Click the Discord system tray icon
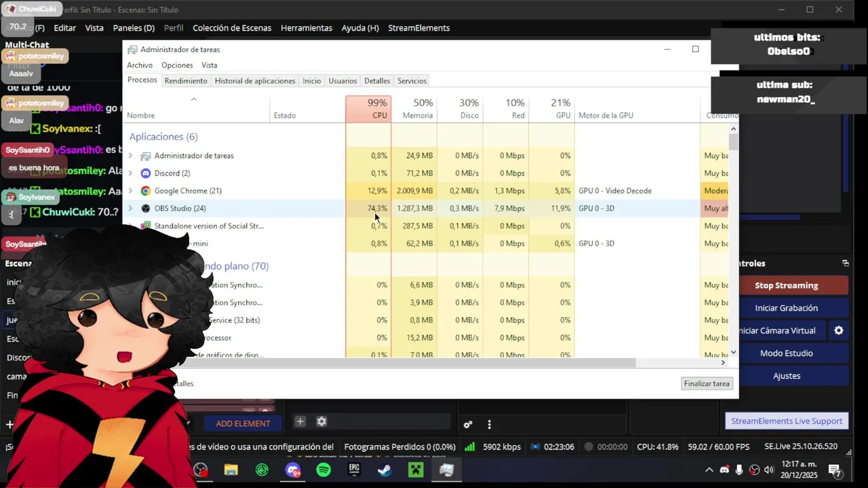The height and width of the screenshot is (488, 868). 724,470
